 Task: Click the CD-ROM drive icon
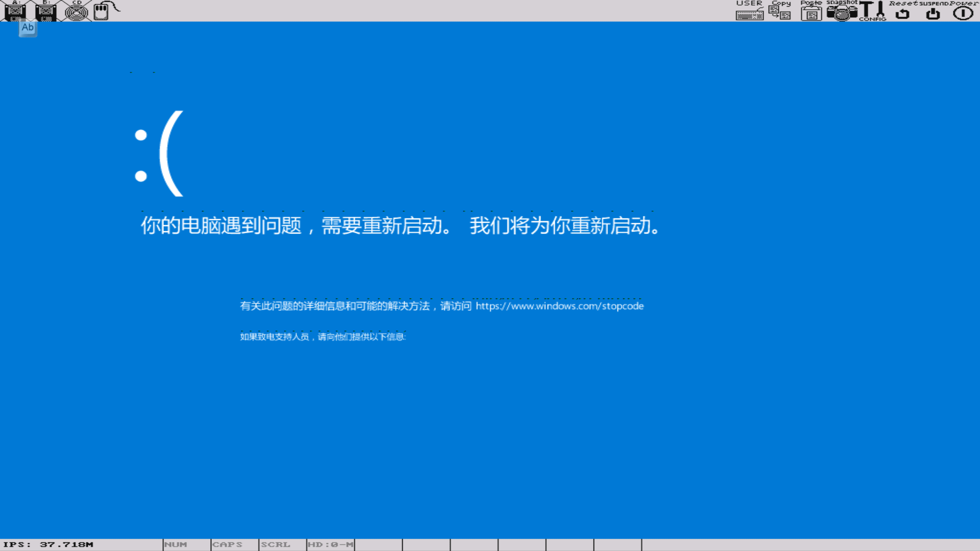[x=77, y=11]
